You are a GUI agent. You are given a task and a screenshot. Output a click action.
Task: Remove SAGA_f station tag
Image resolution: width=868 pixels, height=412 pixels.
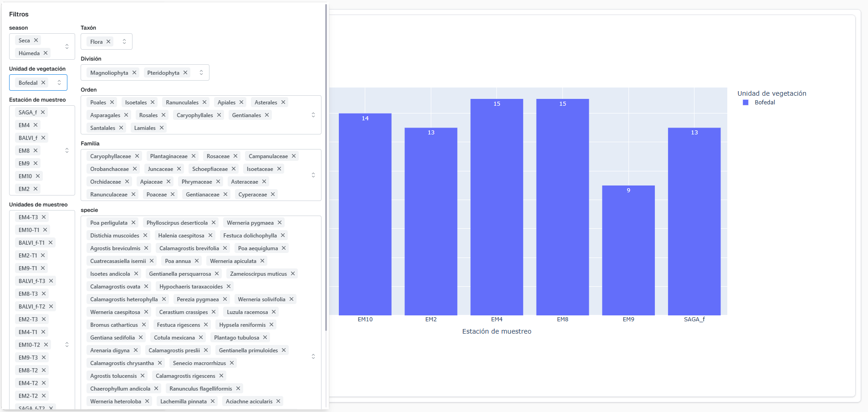pyautogui.click(x=43, y=113)
